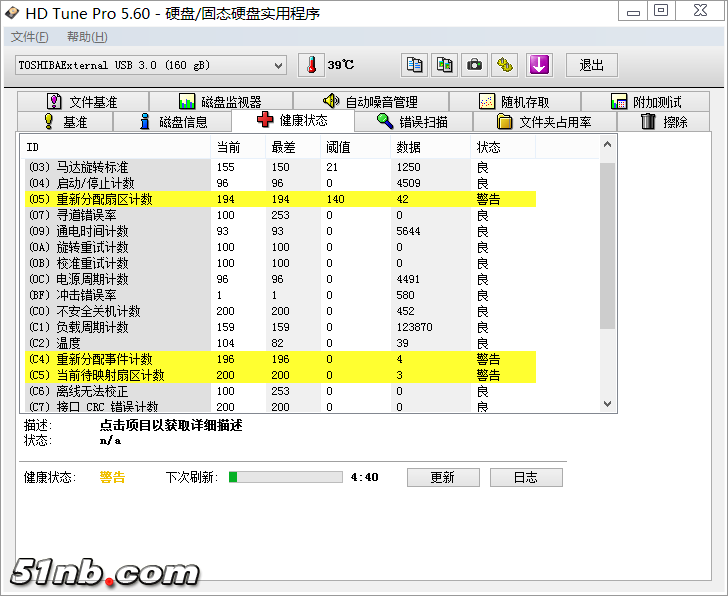Viewport: 728px width, 596px height.
Task: Switch to the 错误扫描 tab
Action: click(x=413, y=122)
